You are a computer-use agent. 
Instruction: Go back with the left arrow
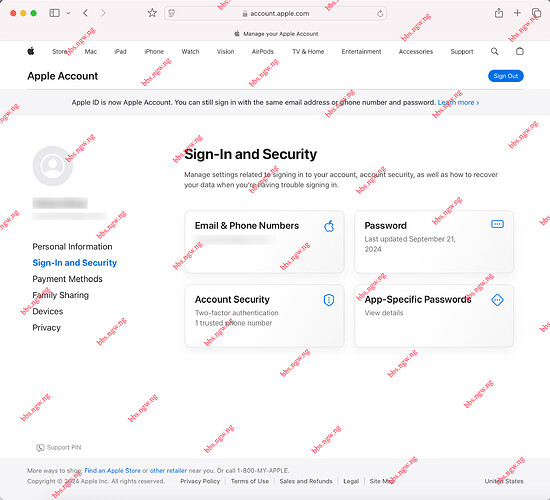pyautogui.click(x=85, y=13)
